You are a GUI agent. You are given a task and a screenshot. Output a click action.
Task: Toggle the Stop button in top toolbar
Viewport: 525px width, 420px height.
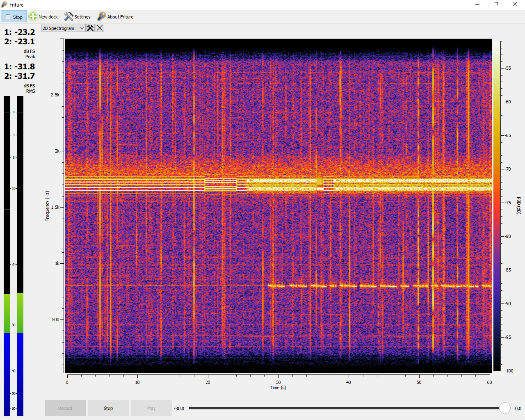click(14, 17)
